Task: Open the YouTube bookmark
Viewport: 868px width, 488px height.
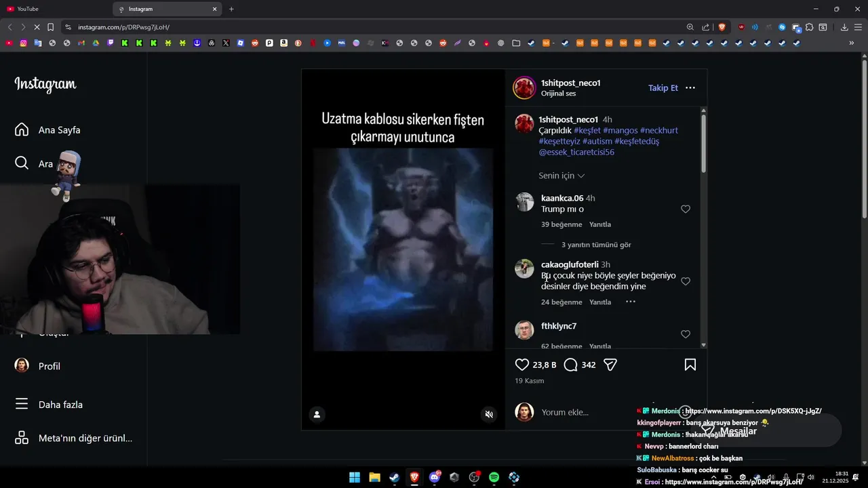Action: tap(9, 43)
